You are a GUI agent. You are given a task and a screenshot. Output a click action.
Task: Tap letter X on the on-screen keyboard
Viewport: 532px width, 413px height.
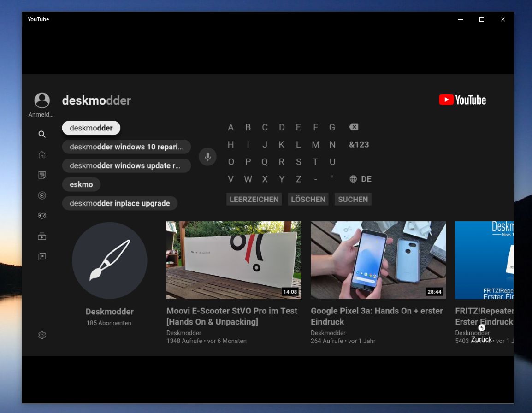[265, 179]
